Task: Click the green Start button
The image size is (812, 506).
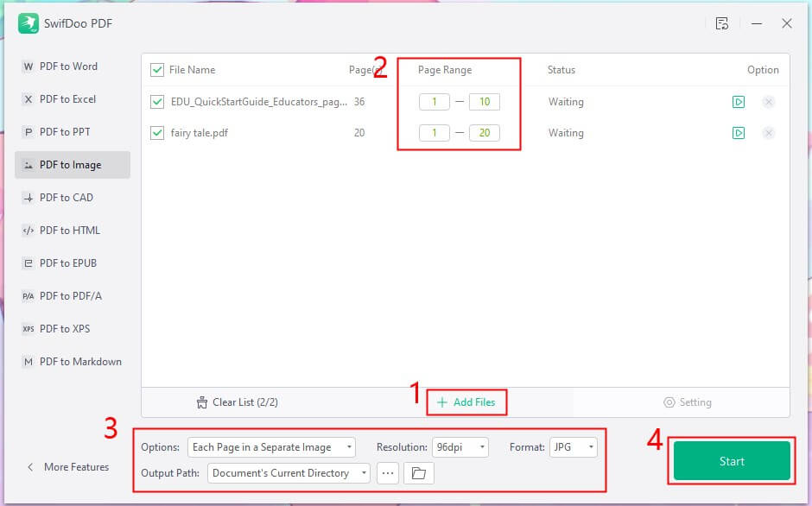Action: point(732,461)
